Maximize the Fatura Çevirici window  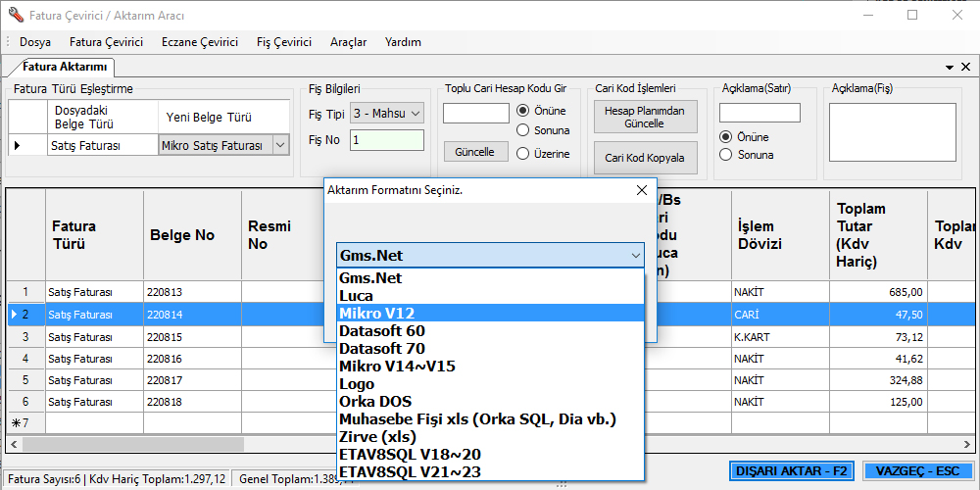click(x=912, y=15)
